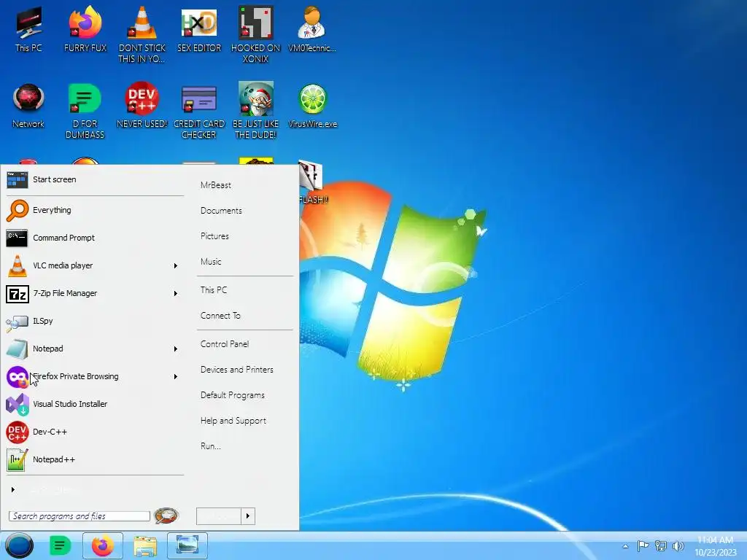Select the VM0Technic desktop icon
This screenshot has width=747, height=560.
tap(312, 28)
